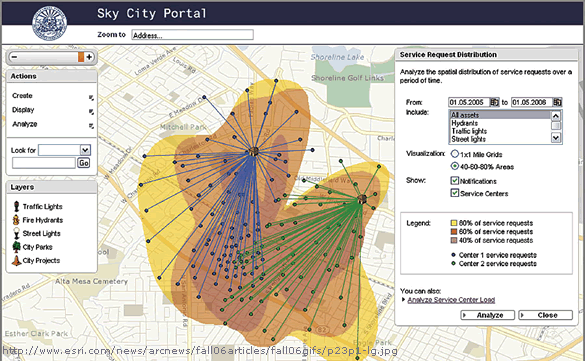Image resolution: width=585 pixels, height=361 pixels.
Task: Expand the Analyze action menu
Action: click(x=91, y=126)
